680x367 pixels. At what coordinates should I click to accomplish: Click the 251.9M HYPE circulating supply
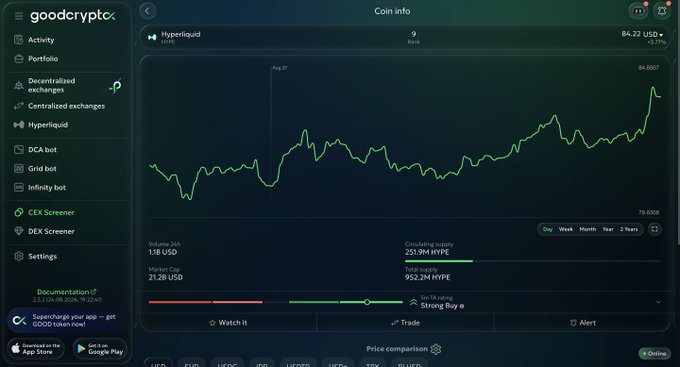coord(427,252)
